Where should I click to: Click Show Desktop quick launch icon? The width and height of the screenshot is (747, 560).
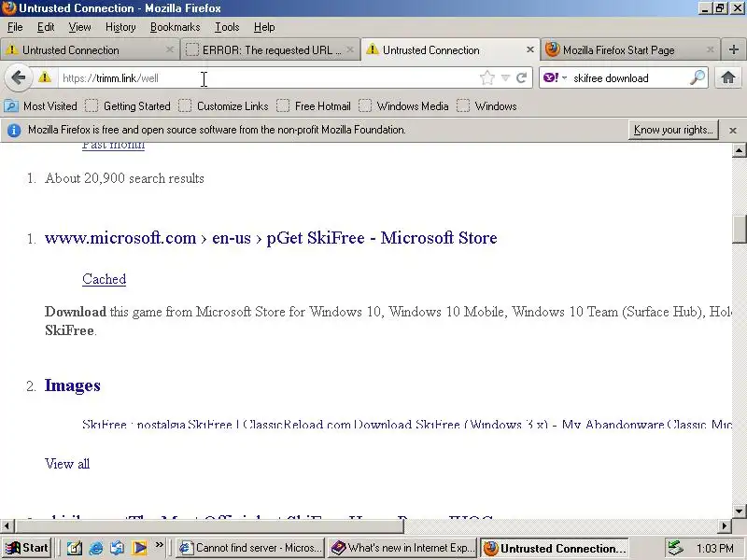tap(75, 548)
